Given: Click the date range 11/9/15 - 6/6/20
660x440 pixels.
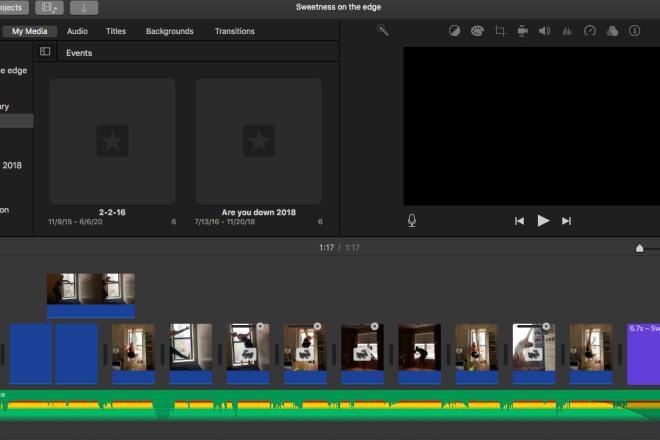Looking at the screenshot, I should 75,222.
